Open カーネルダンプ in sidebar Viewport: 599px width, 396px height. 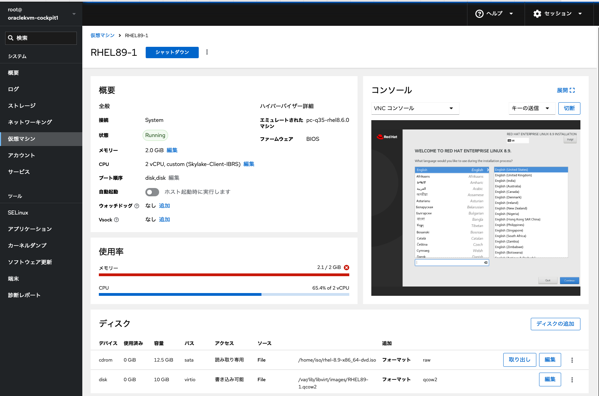pos(41,246)
